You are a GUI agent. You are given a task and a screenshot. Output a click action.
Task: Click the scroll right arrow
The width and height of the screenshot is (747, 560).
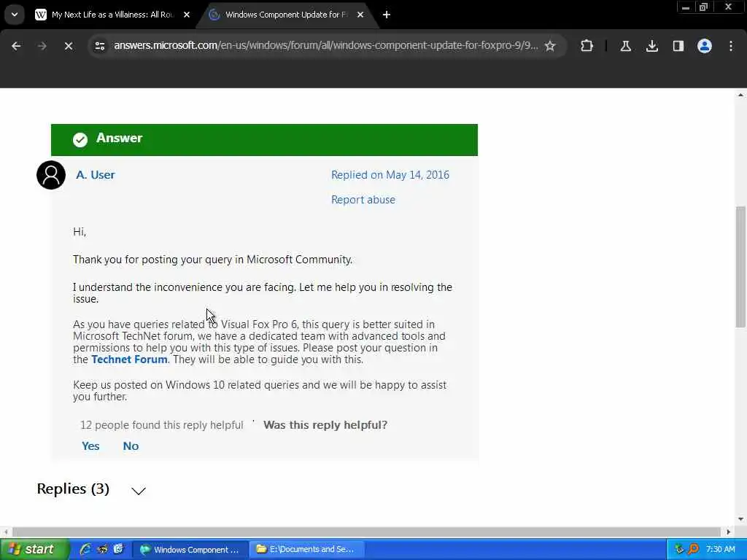729,532
